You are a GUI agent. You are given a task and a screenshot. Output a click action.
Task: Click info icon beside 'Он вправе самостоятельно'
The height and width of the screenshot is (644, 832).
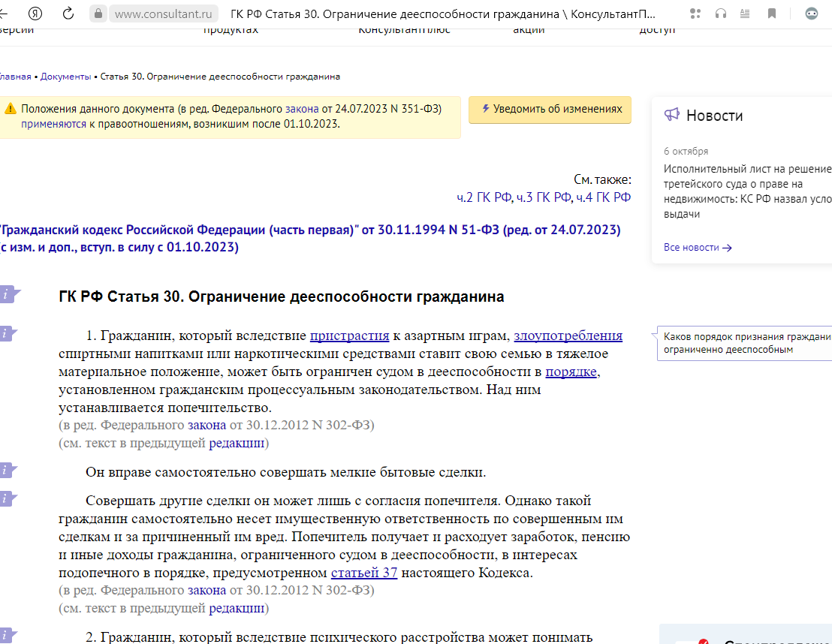(x=8, y=471)
